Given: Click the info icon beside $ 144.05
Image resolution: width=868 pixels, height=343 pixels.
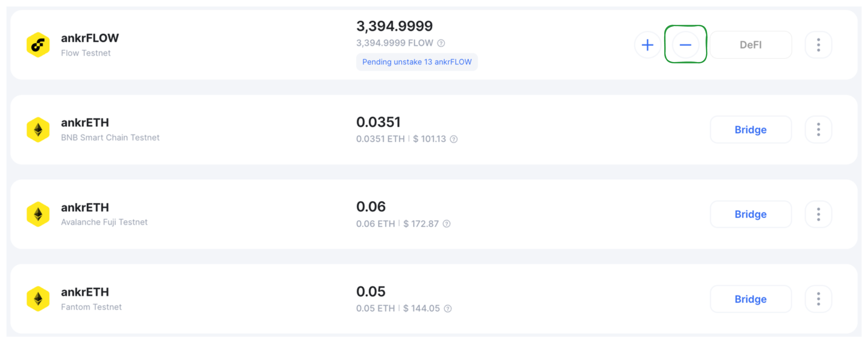Looking at the screenshot, I should (447, 309).
